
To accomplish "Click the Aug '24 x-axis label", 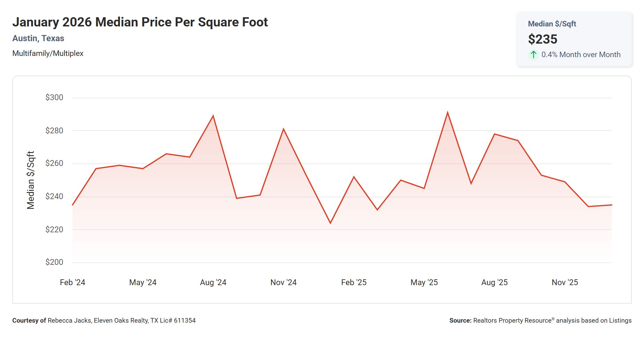I will 213,282.
